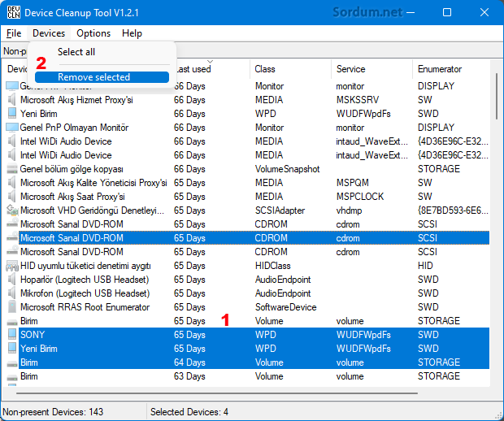Select Microsoft Akış Saat Proxy'si row
504x421 pixels.
247,197
